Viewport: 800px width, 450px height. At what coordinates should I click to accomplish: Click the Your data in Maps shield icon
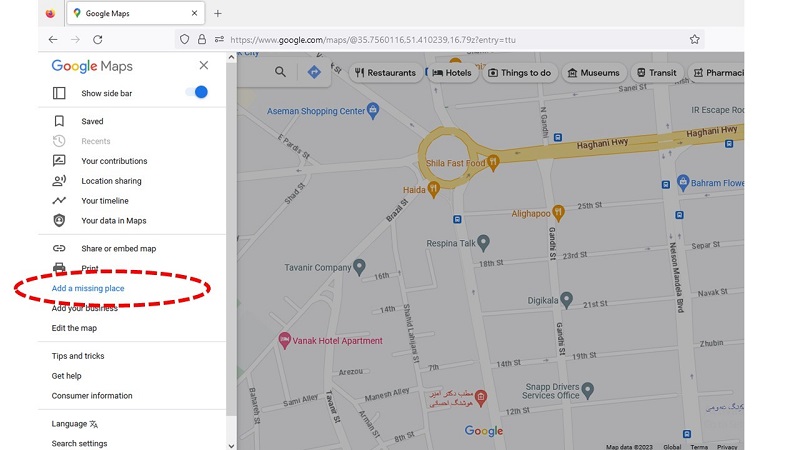[59, 220]
